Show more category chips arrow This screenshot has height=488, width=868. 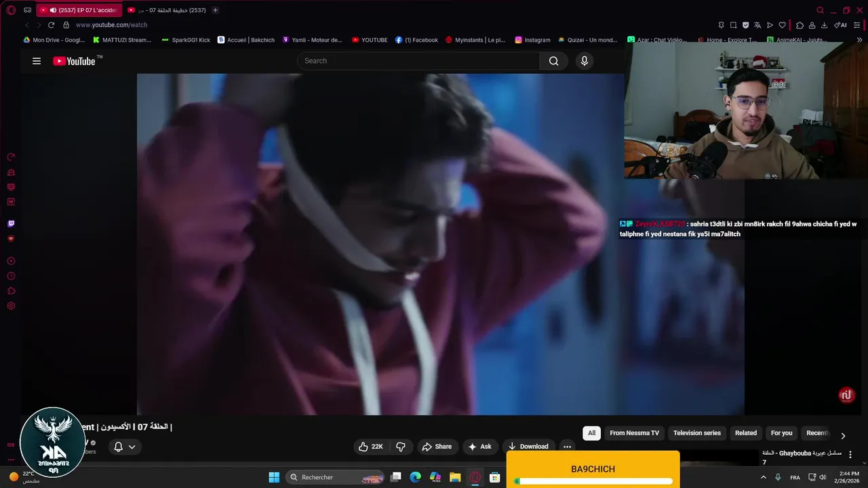tap(843, 436)
